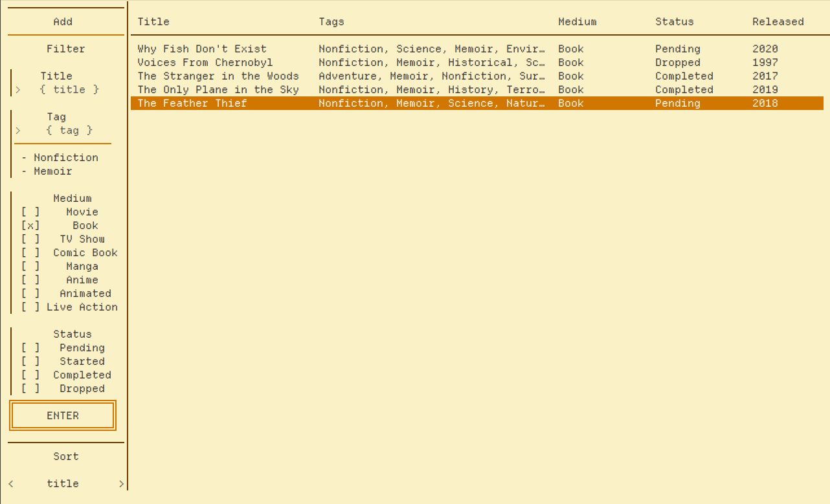Check the Live Action medium checkbox
The image size is (830, 504).
point(30,307)
